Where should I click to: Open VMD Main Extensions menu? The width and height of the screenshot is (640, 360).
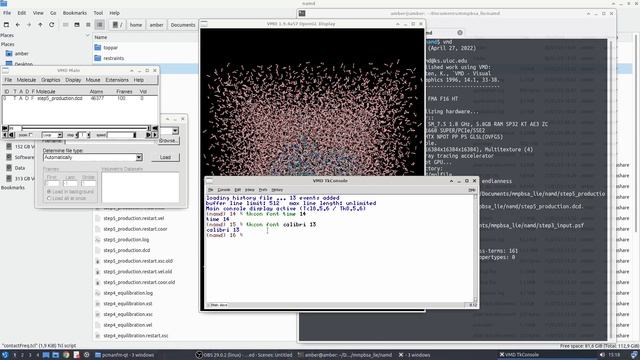pyautogui.click(x=117, y=80)
